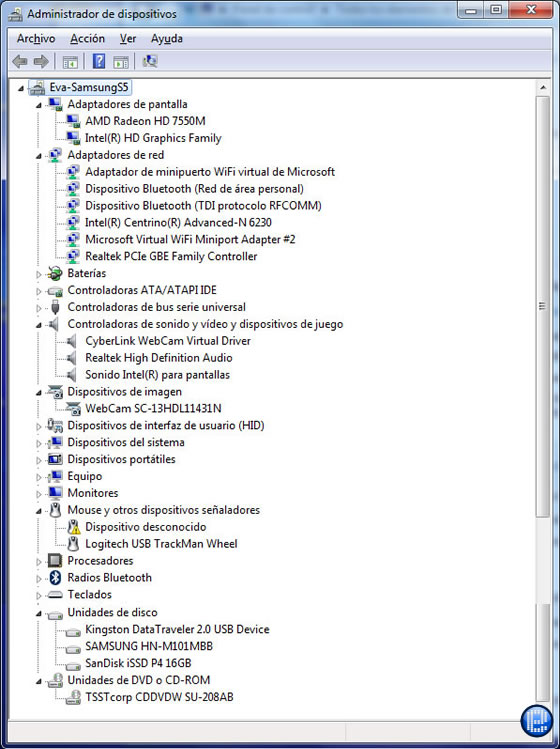Click the vertical scrollbar thumb
This screenshot has height=749, width=560.
tap(542, 306)
